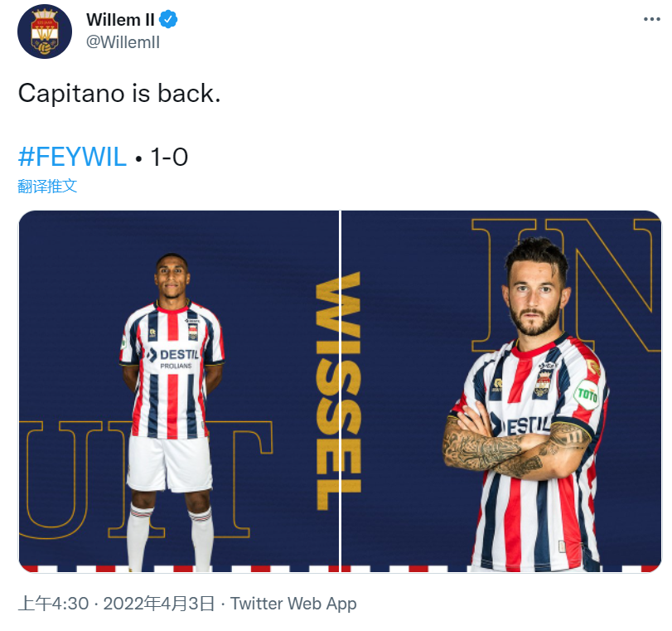This screenshot has width=672, height=631.
Task: Open the right IN player photo
Action: [501, 391]
